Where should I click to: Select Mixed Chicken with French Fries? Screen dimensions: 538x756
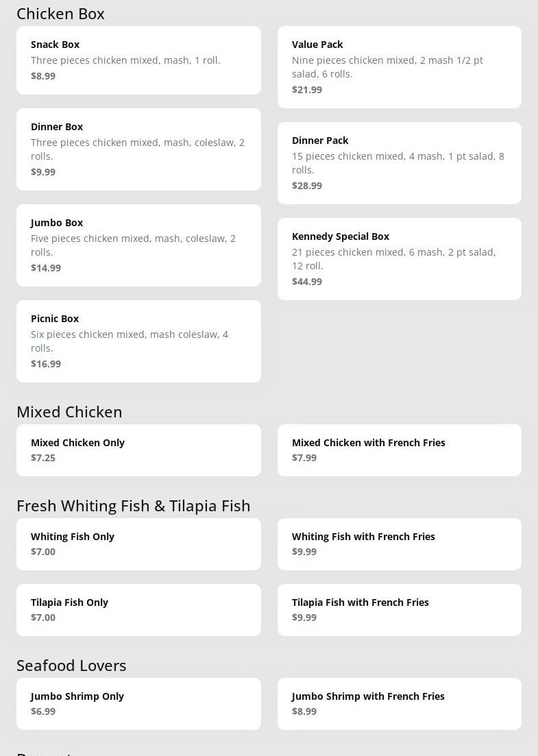[400, 450]
